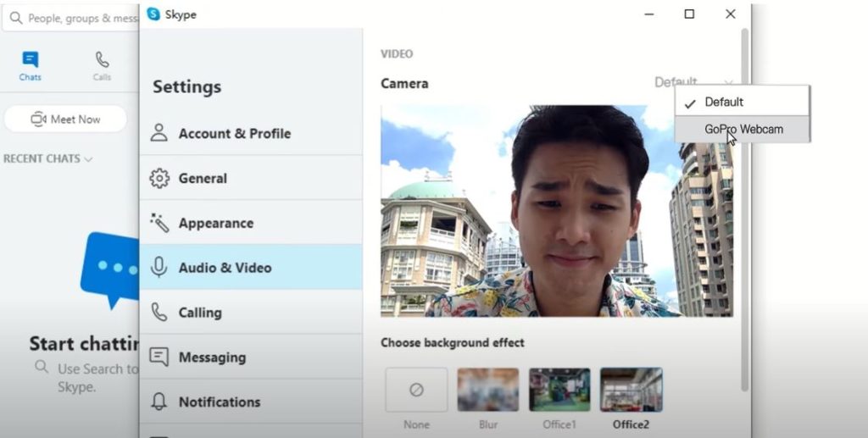Open Notifications settings
This screenshot has height=438, width=868.
tap(251, 402)
